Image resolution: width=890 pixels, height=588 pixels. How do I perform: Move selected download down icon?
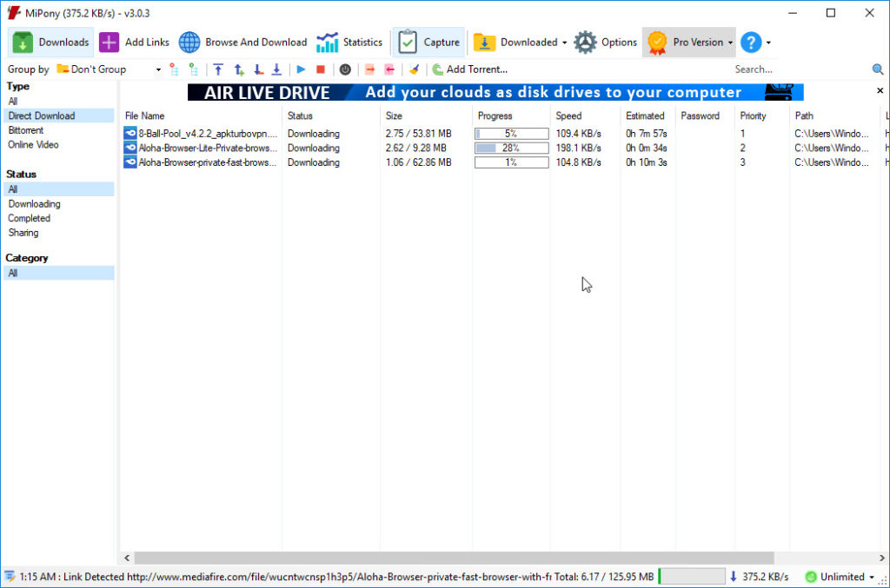pos(258,69)
